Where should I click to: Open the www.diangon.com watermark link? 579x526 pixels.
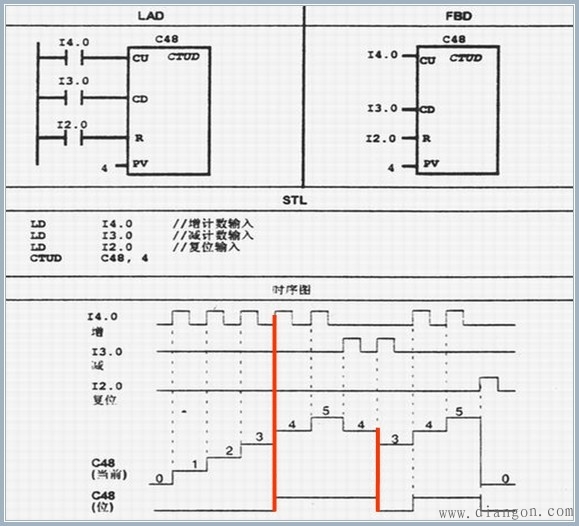(506, 513)
